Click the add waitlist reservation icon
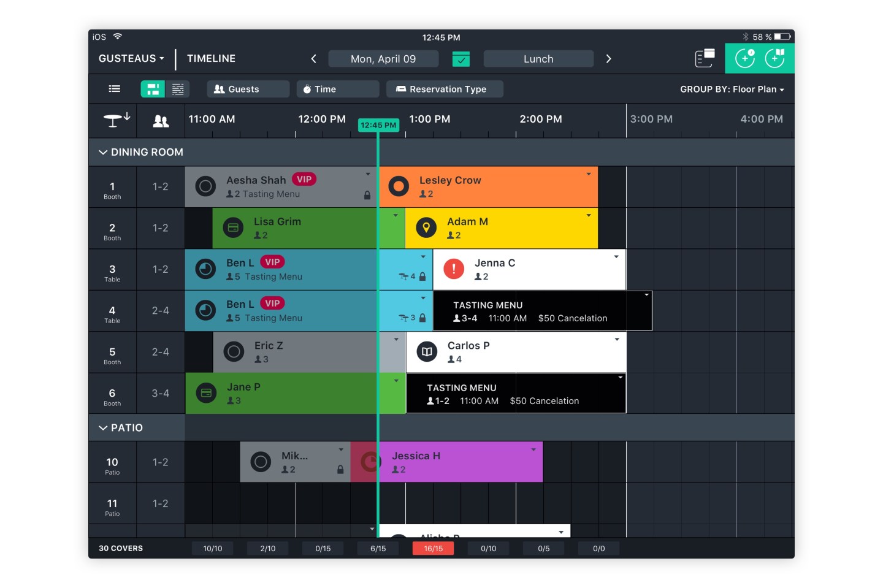This screenshot has height=588, width=883. pos(774,58)
